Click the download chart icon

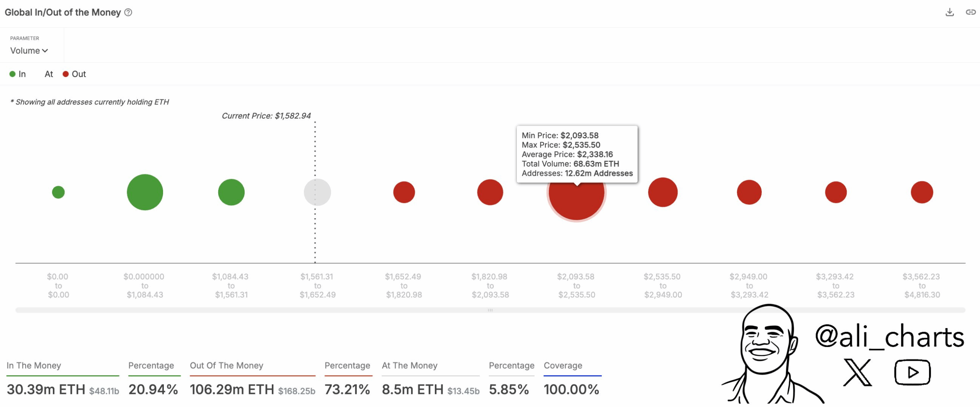coord(949,12)
